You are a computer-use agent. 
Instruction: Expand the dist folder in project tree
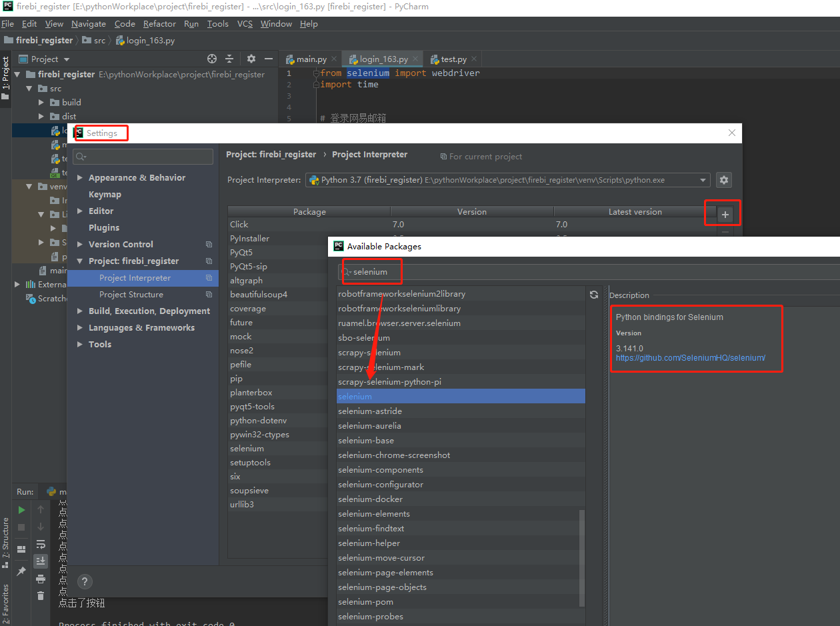pos(41,117)
